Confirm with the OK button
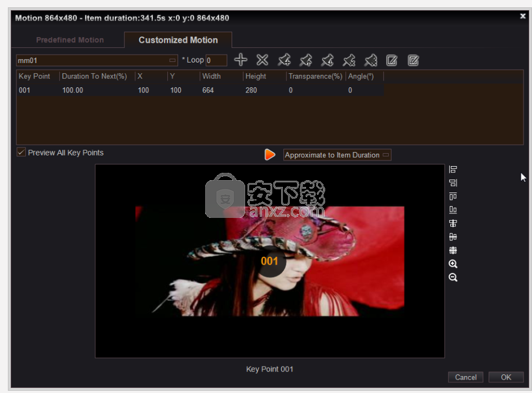532x393 pixels. pos(506,377)
